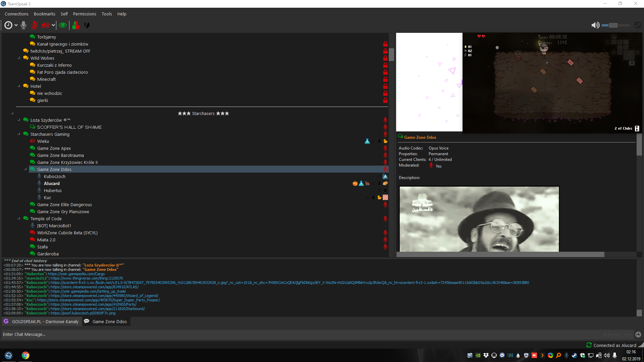The height and width of the screenshot is (362, 644).
Task: Click the away status clock icon
Action: [8, 25]
